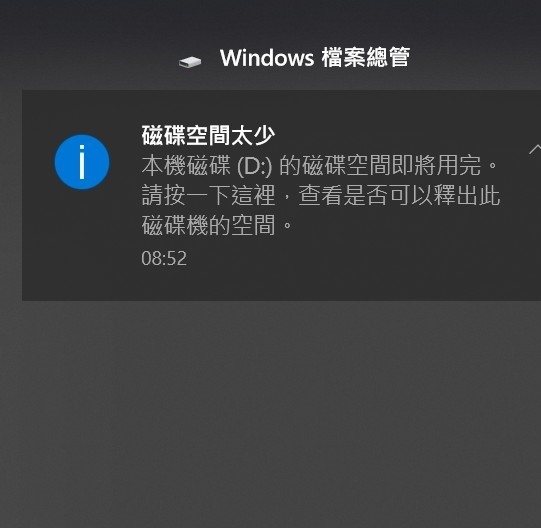The image size is (541, 528).
Task: Select the notification title 磁碟空間太少
Action: pos(208,135)
